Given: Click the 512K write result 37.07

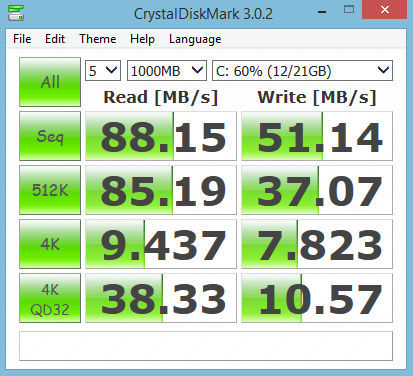Looking at the screenshot, I should coord(317,190).
